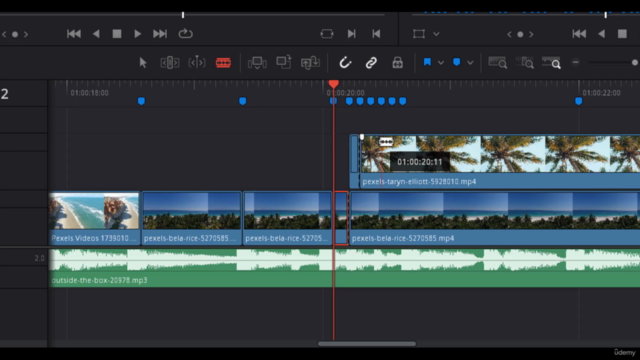Select Full Extent Zoom view
This screenshot has width=640, height=360.
498,62
